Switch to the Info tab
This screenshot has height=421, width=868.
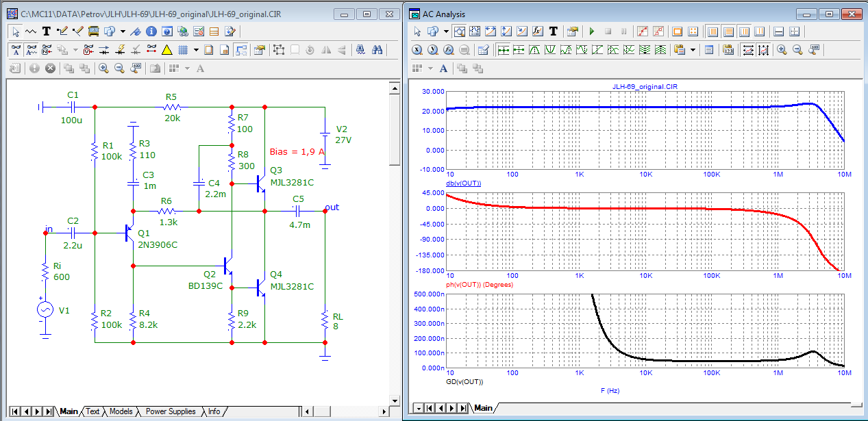pyautogui.click(x=214, y=411)
